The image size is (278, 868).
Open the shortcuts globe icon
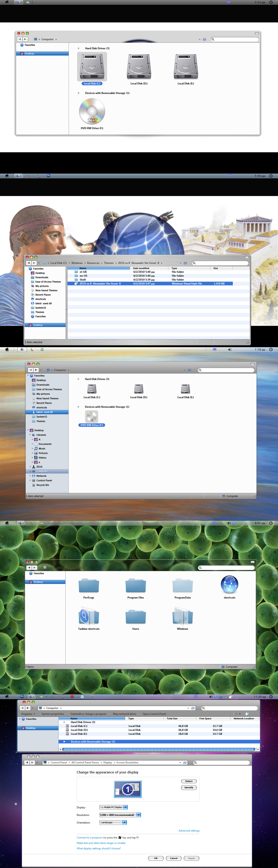point(229,584)
